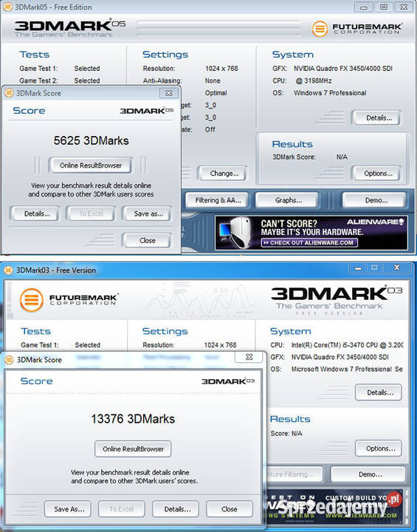Open Graphs... in 3DMark05
Image resolution: width=417 pixels, height=532 pixels.
[288, 200]
